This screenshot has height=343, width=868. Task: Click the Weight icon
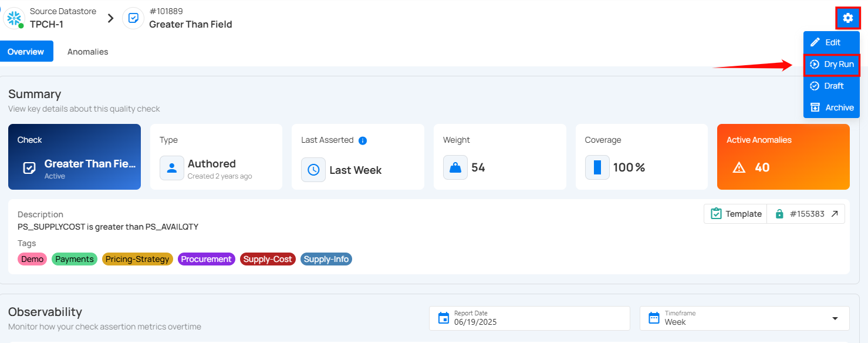[x=455, y=167]
